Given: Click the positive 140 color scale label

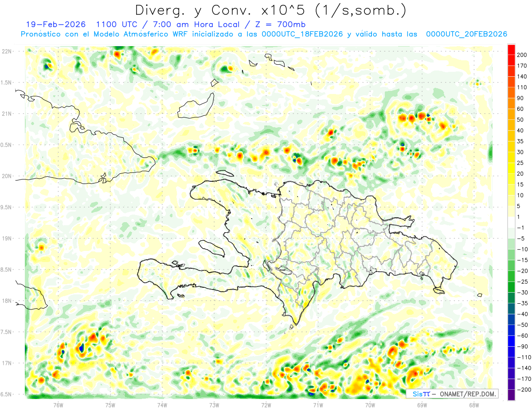Looking at the screenshot, I should 522,77.
